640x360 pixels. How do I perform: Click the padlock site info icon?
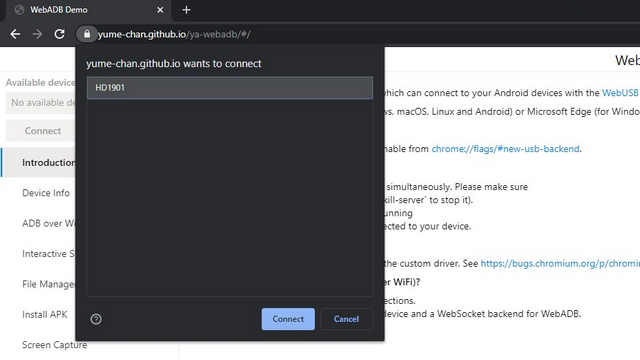[x=87, y=34]
